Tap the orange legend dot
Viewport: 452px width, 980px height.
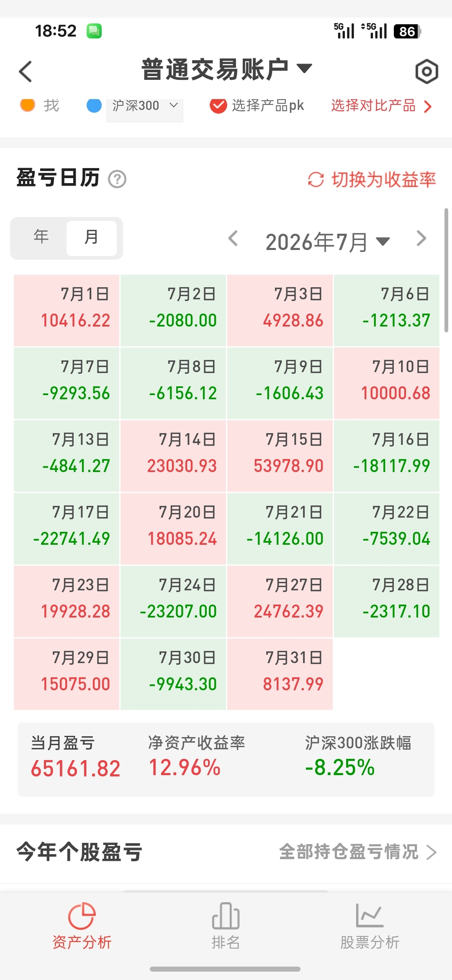28,105
